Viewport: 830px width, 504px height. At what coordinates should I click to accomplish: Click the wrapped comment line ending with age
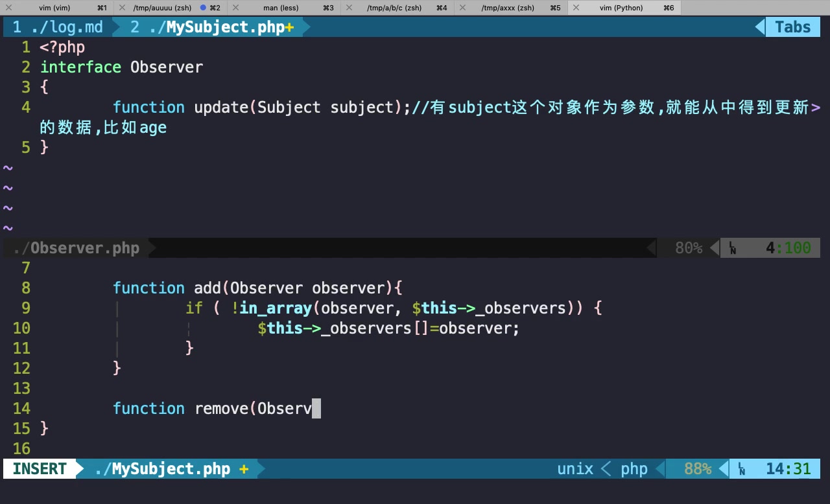coord(104,128)
